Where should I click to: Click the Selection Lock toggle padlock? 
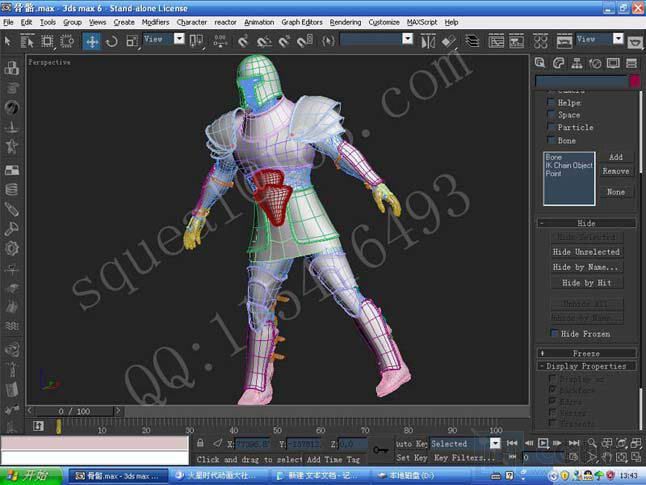200,443
